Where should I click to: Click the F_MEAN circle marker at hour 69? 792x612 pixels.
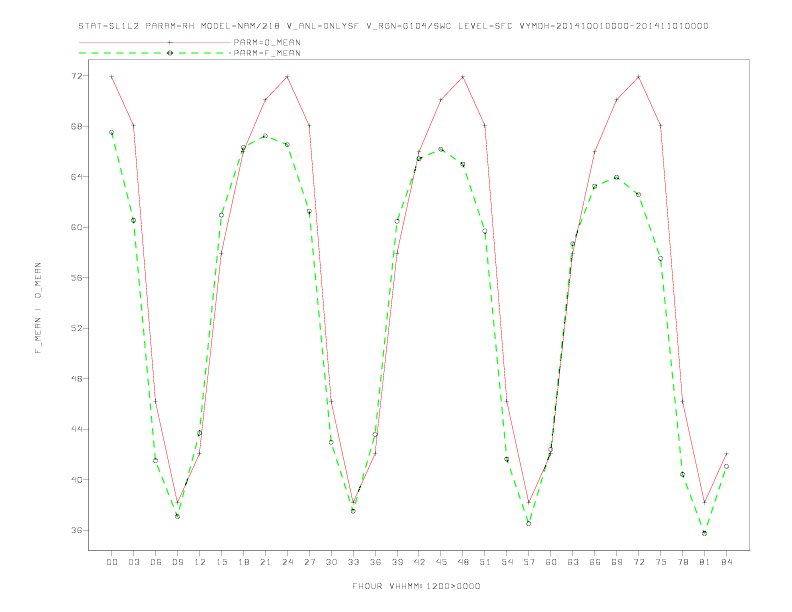click(x=617, y=177)
